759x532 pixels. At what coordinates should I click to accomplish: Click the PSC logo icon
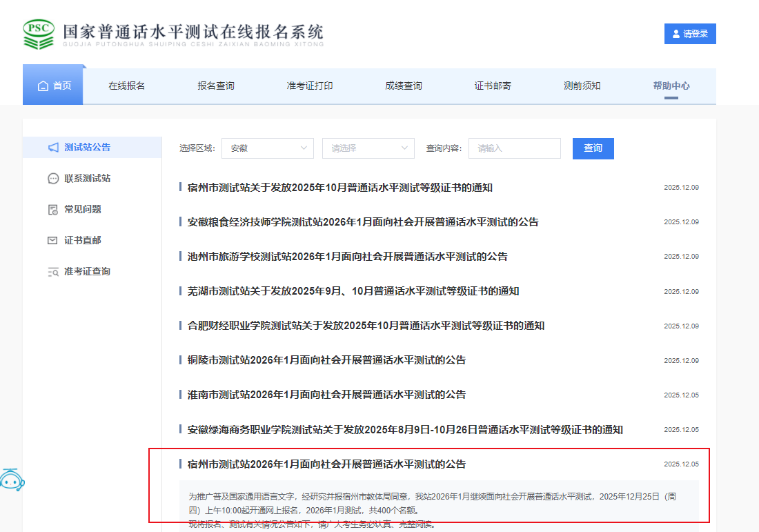[x=39, y=33]
